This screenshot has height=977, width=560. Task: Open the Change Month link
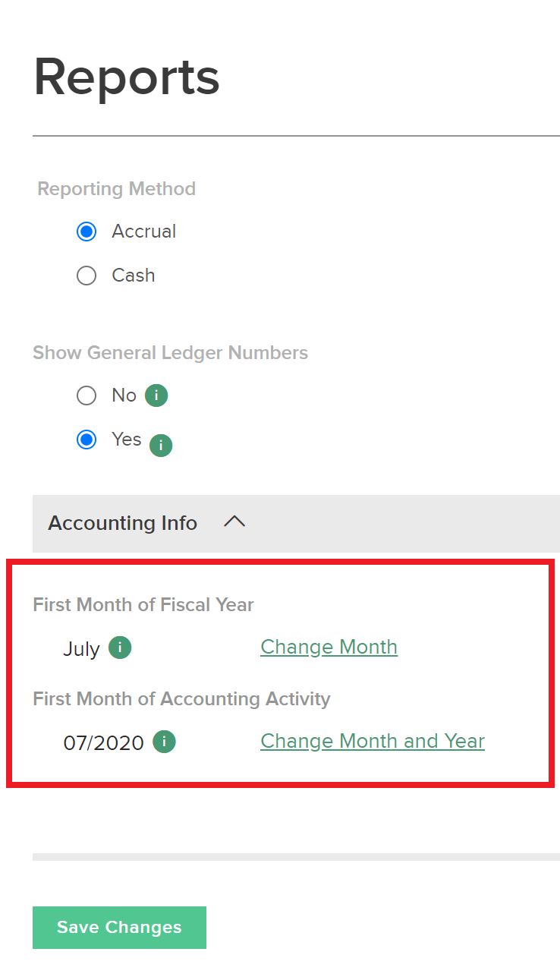329,646
